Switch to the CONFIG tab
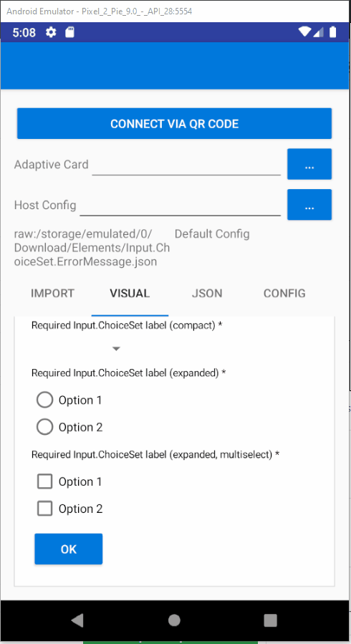Viewport: 351px width, 644px height. click(x=284, y=293)
